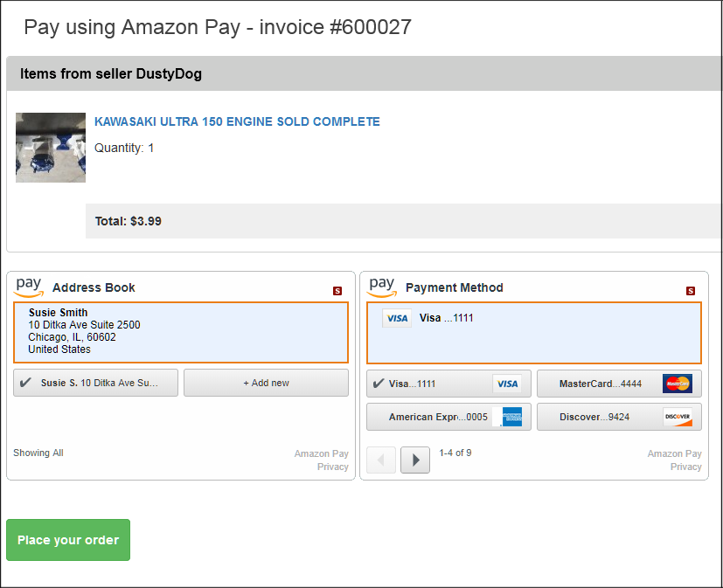This screenshot has width=723, height=588.
Task: Choose American Expr...0005 as payment method
Action: tap(448, 417)
